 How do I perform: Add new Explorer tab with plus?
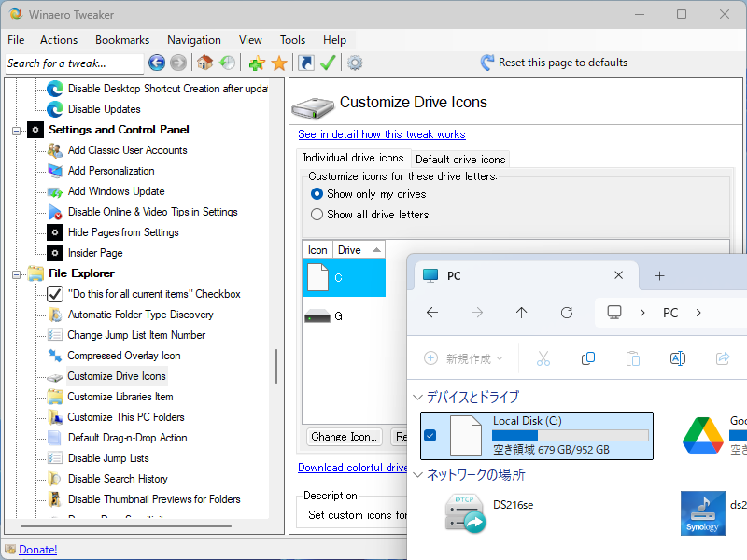tap(659, 275)
